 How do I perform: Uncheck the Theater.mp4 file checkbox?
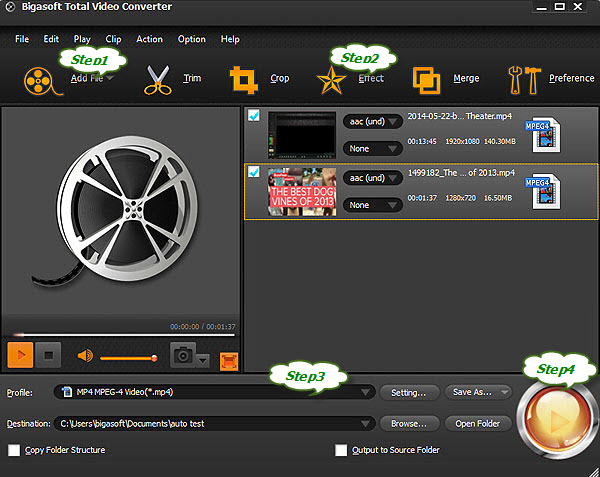click(254, 115)
